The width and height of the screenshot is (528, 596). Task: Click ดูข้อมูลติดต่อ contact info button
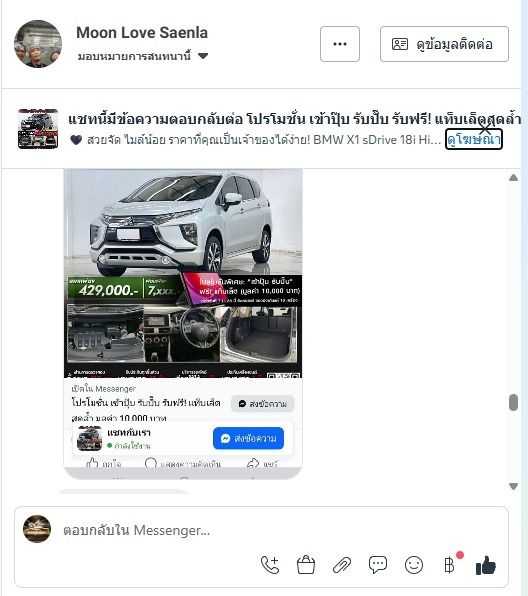point(444,44)
